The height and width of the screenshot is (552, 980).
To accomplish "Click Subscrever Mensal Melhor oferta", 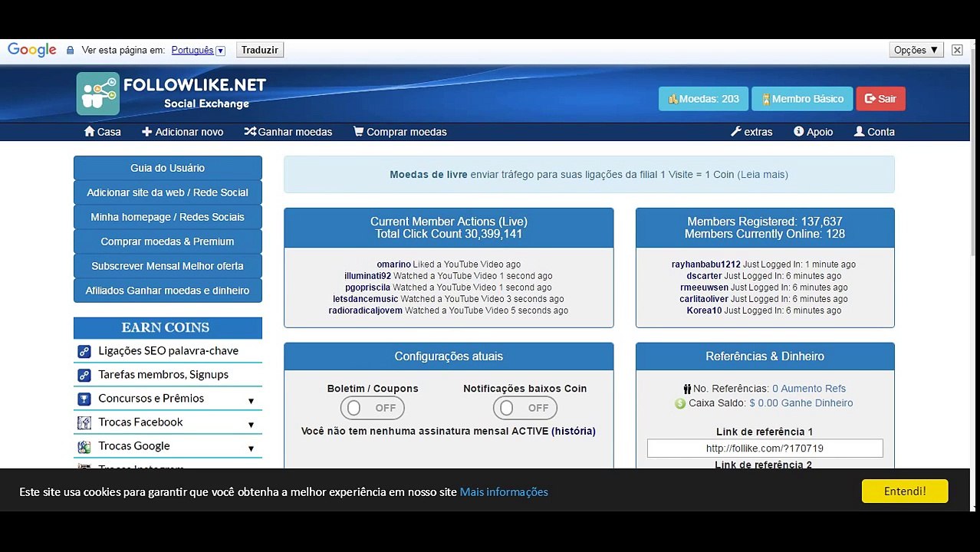I will pyautogui.click(x=168, y=266).
